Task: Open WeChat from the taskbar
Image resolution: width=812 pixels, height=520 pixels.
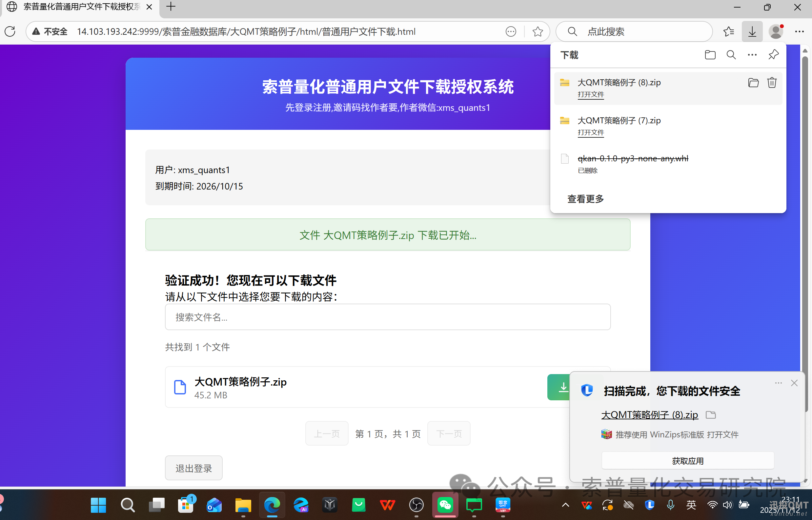Action: (x=445, y=506)
